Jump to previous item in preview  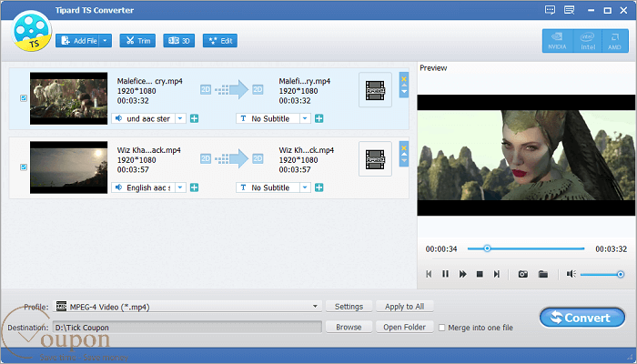click(429, 274)
